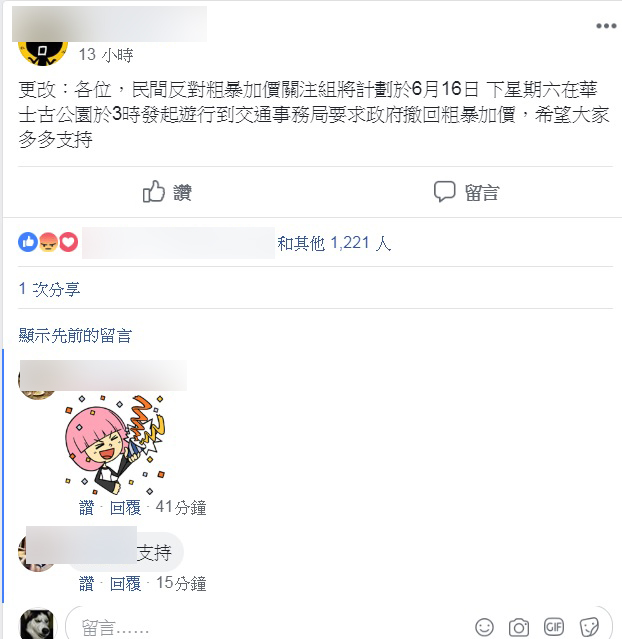Image resolution: width=622 pixels, height=639 pixels.
Task: Like the 支持 comment from 15分鐘 ago
Action: [x=86, y=584]
